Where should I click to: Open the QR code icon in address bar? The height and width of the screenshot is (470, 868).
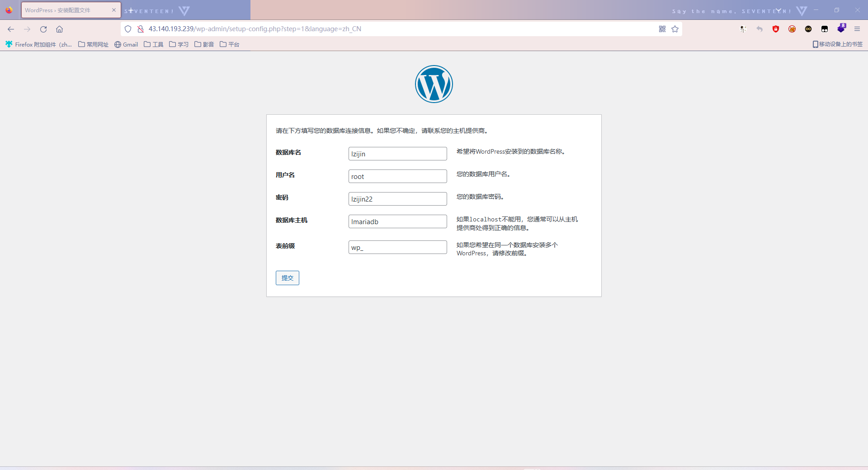tap(662, 29)
